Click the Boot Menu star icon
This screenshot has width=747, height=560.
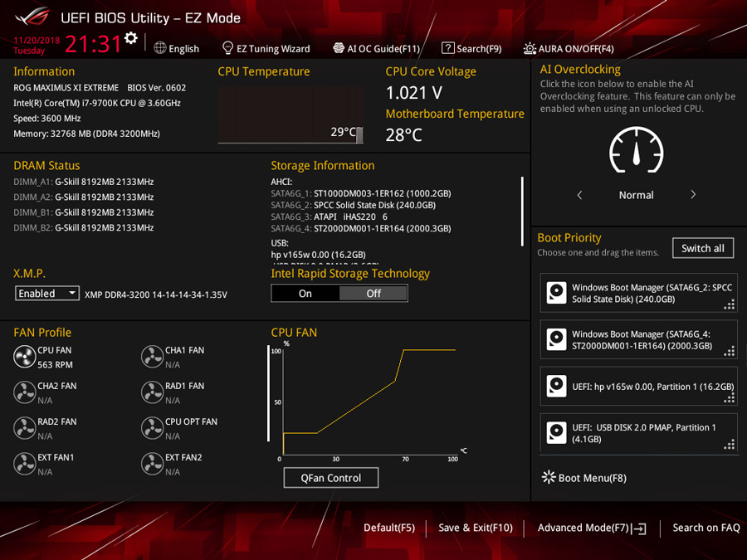coord(549,477)
